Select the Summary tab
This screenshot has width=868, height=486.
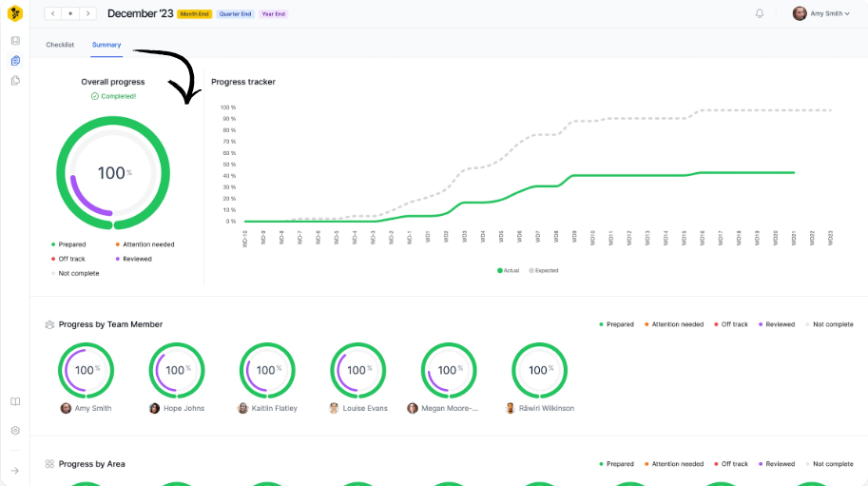106,45
